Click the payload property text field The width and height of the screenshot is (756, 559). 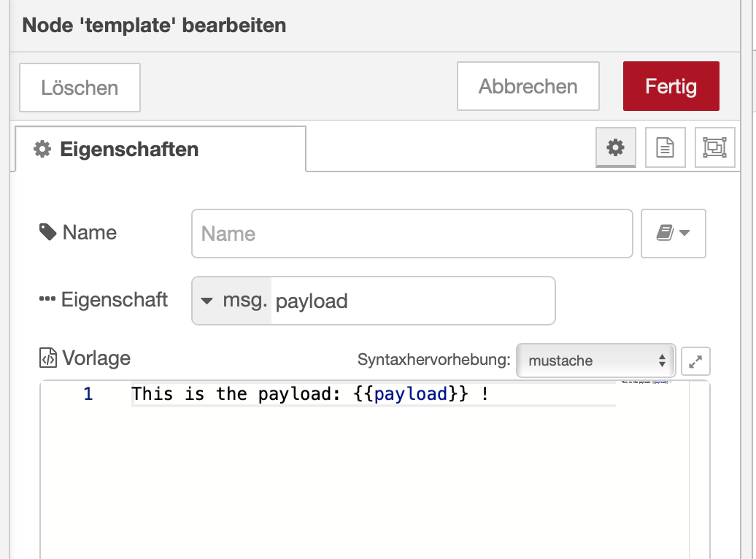point(412,301)
